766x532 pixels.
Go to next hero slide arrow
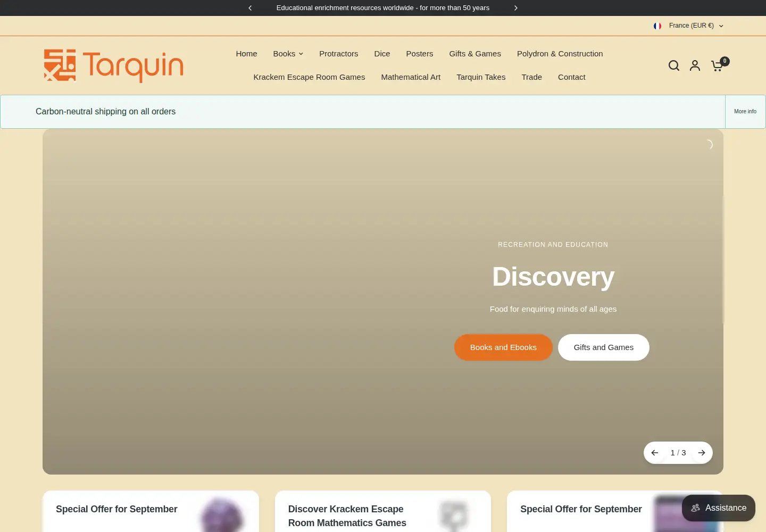click(702, 453)
